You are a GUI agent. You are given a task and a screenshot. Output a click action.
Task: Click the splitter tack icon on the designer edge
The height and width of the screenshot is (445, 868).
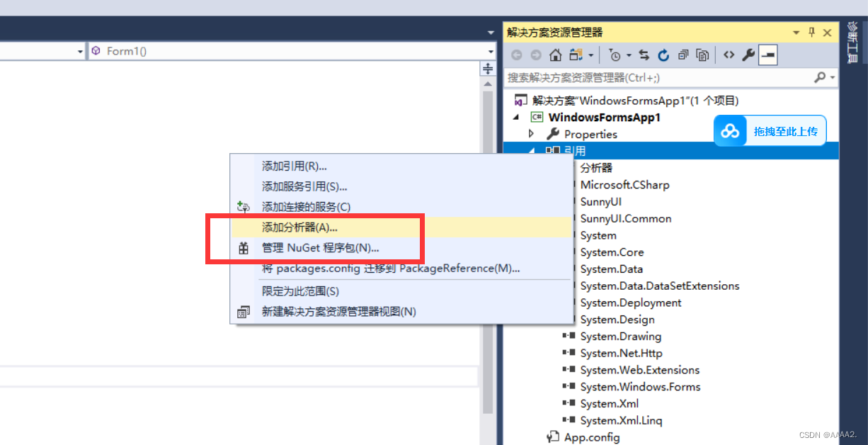[x=487, y=69]
